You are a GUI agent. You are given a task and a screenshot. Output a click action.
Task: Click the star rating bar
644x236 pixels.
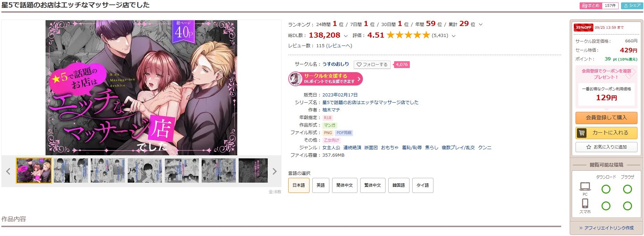pos(408,35)
